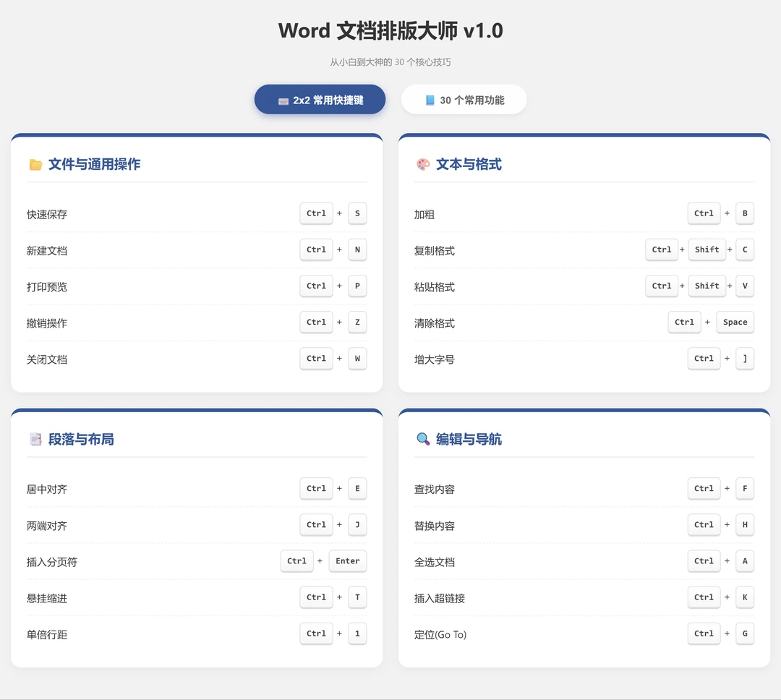The width and height of the screenshot is (781, 700).
Task: Click the document icon beside 段落与布局
Action: point(35,439)
